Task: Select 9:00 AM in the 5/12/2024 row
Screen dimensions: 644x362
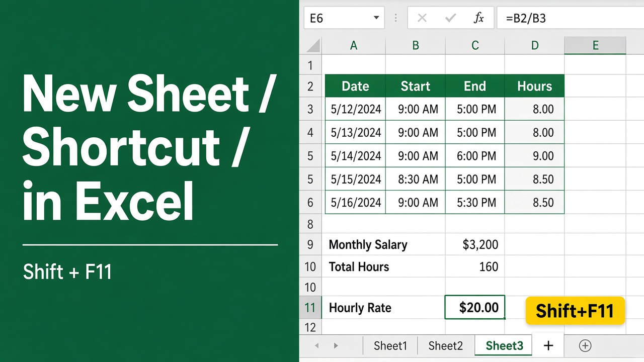Action: click(x=416, y=109)
